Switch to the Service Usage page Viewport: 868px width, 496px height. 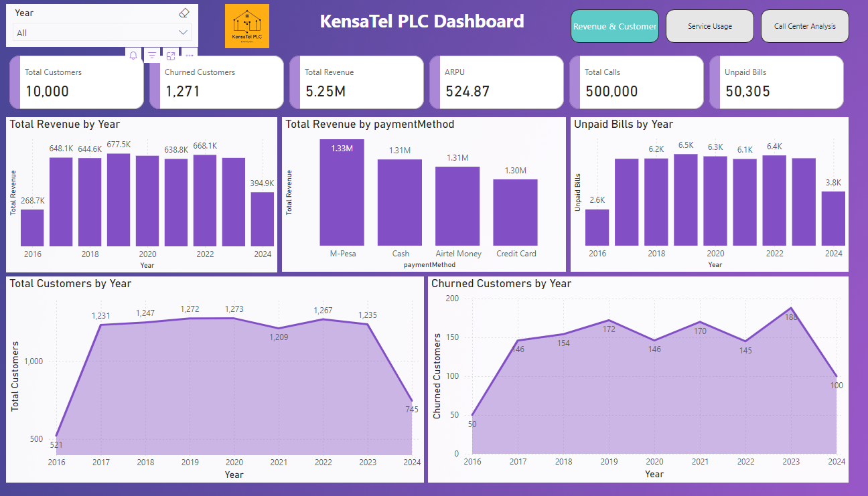pyautogui.click(x=710, y=25)
